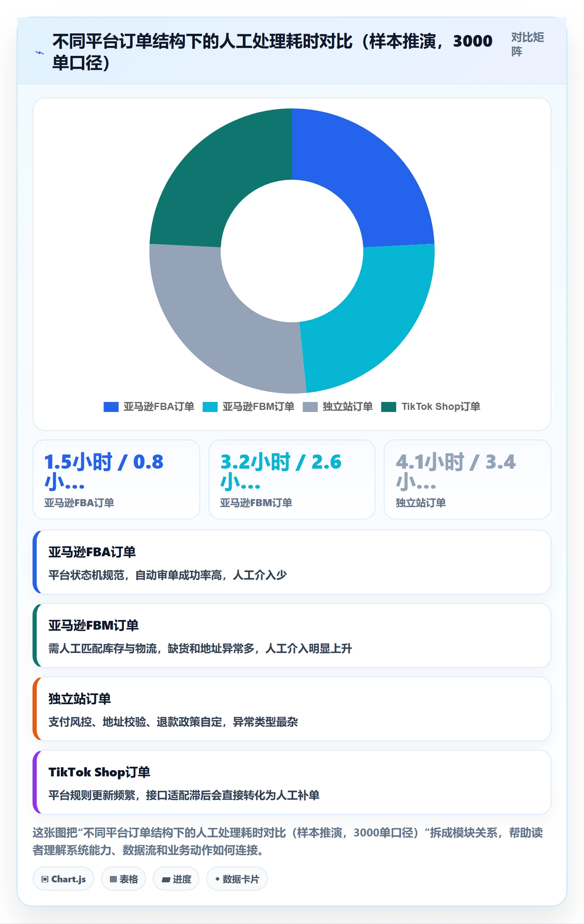Click the 表格 tag chip

tap(123, 879)
